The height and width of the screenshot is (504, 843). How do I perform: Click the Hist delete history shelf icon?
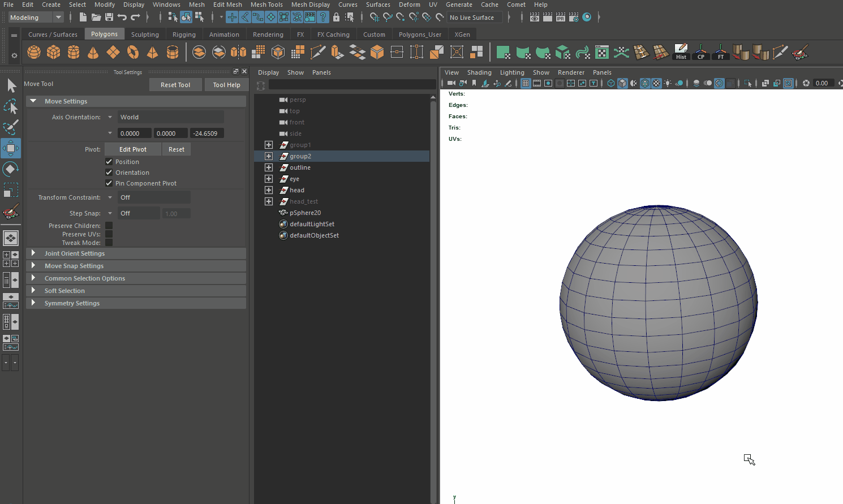point(681,52)
